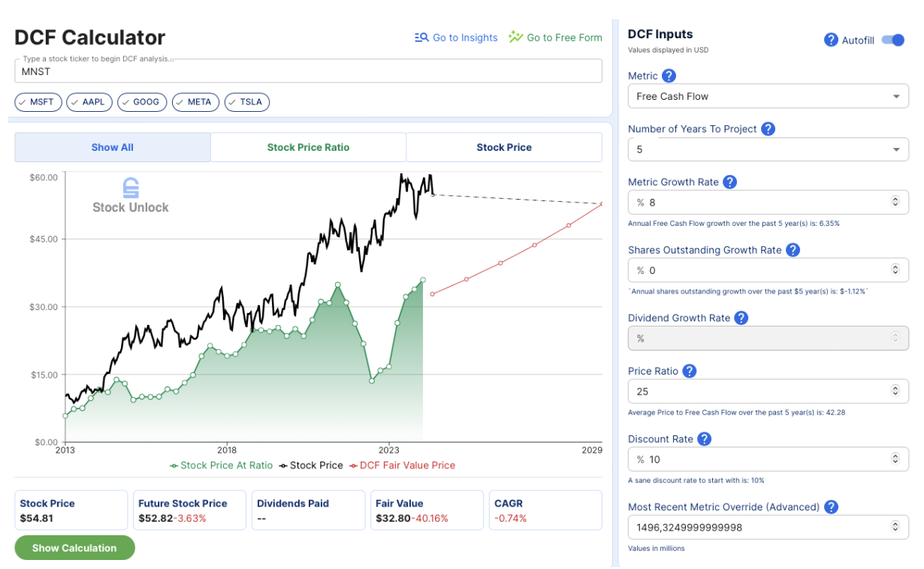The height and width of the screenshot is (569, 924).
Task: Click the Dividend Growth Rate help icon
Action: [741, 318]
